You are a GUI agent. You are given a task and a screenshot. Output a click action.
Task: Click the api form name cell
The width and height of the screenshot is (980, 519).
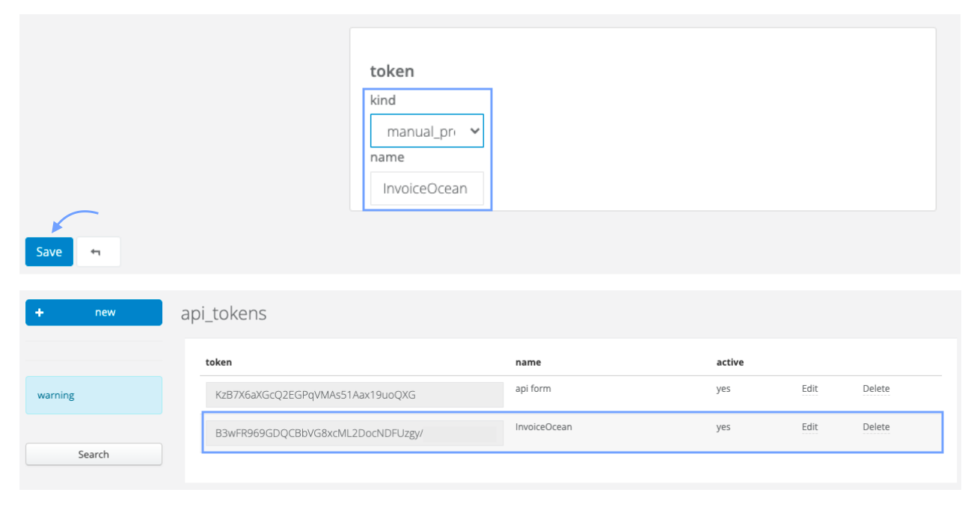(533, 389)
